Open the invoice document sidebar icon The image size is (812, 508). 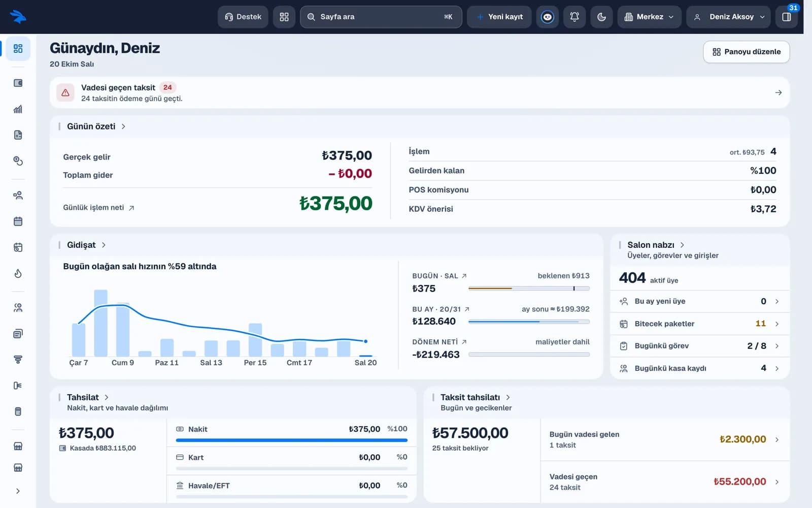point(18,135)
